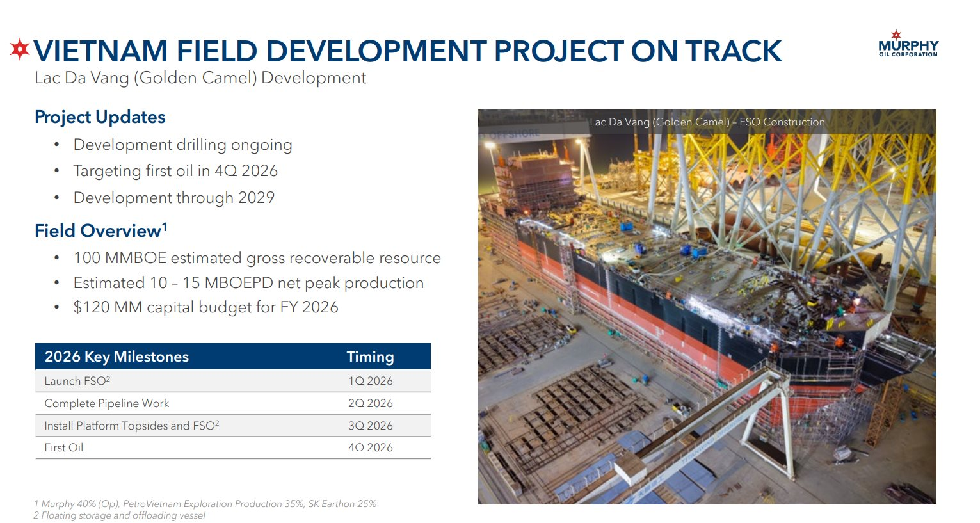Click the '2026 Key Milestones' table header
This screenshot has height=523, width=980.
[116, 357]
